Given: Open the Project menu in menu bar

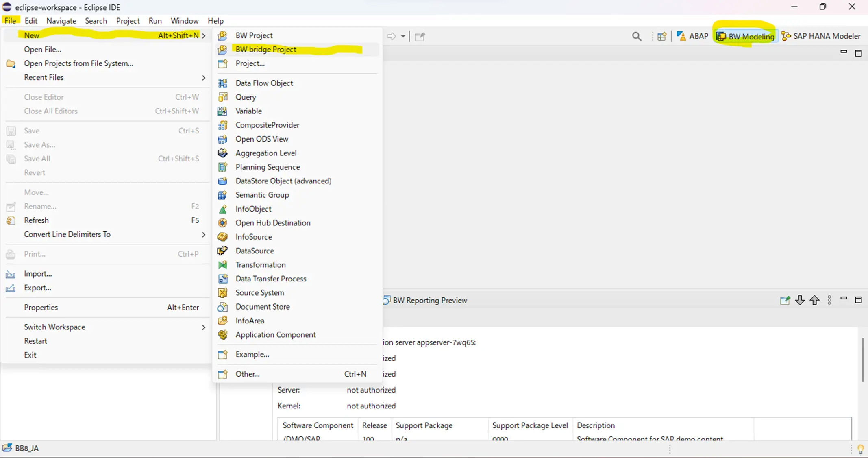Looking at the screenshot, I should pos(128,21).
